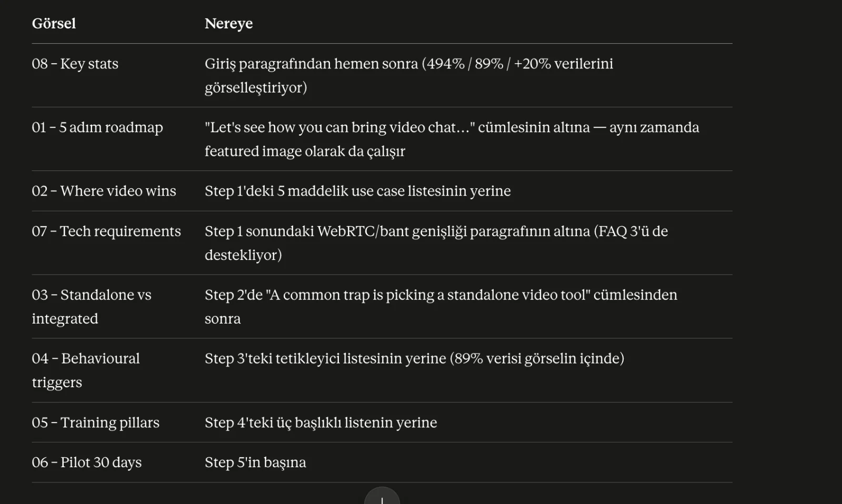
Task: Select the "Görsel" column header
Action: coord(54,24)
